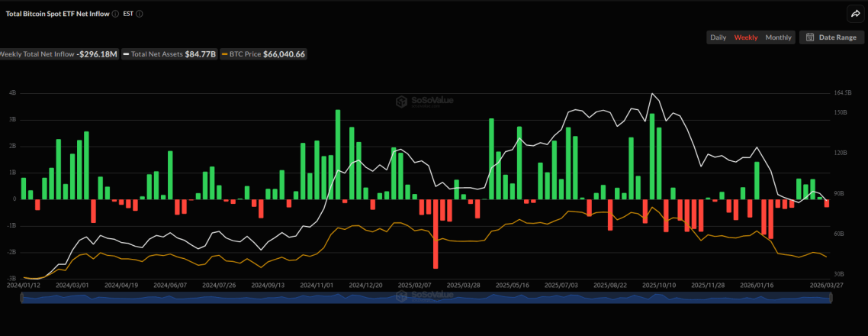Click info icon next to EST
868x336 pixels.
tap(140, 14)
